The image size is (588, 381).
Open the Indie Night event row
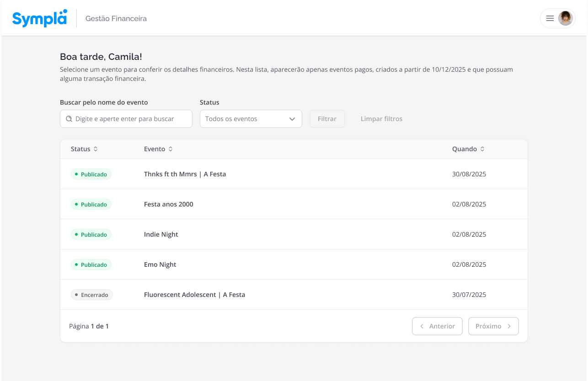(x=161, y=234)
